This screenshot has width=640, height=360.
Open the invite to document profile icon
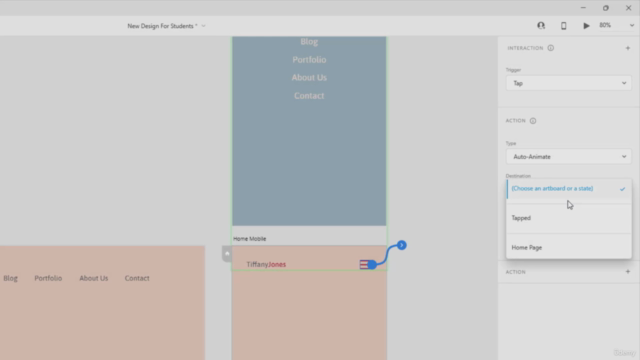pos(541,25)
